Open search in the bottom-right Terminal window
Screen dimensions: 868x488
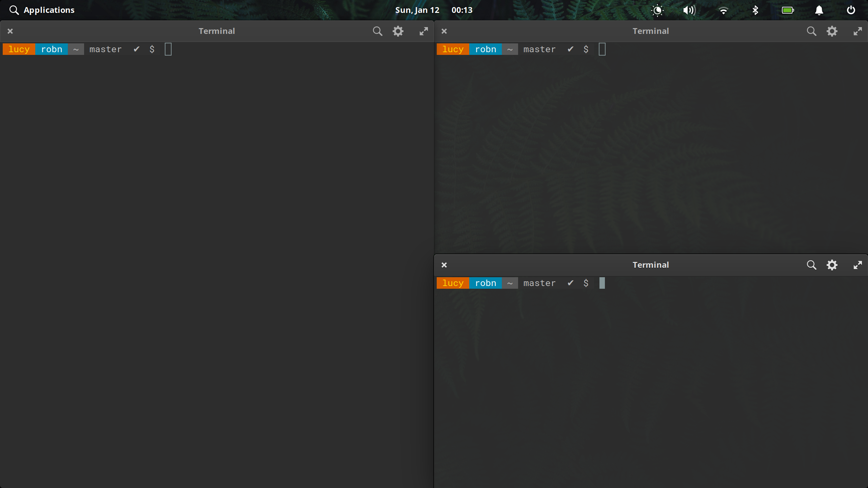pyautogui.click(x=811, y=265)
